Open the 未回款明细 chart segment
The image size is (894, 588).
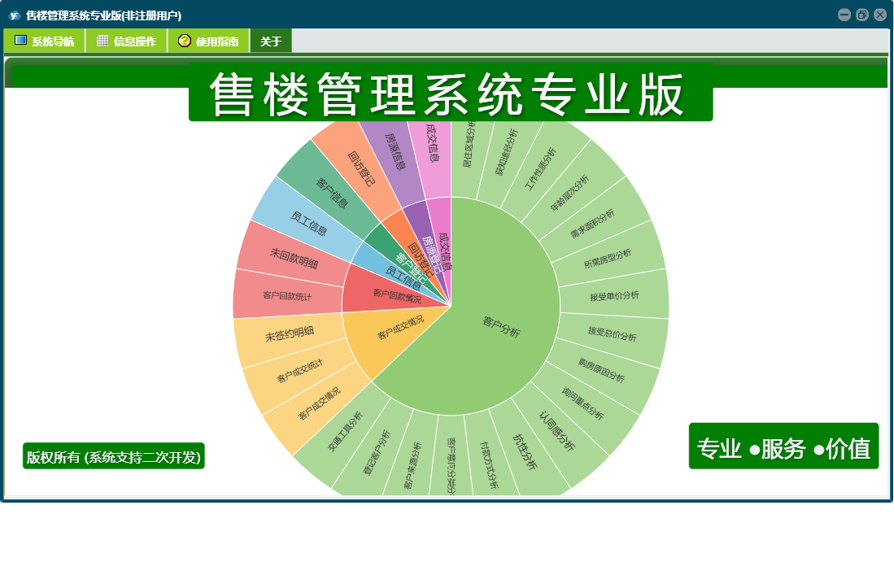tap(294, 258)
